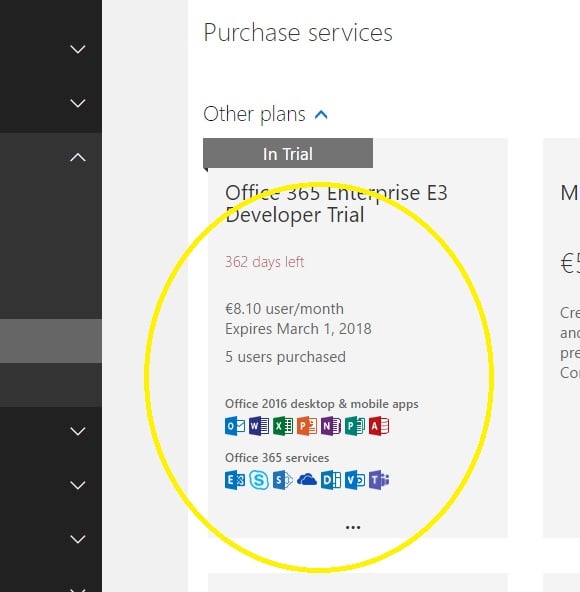Click the Publisher app icon
580x592 pixels.
pyautogui.click(x=355, y=426)
